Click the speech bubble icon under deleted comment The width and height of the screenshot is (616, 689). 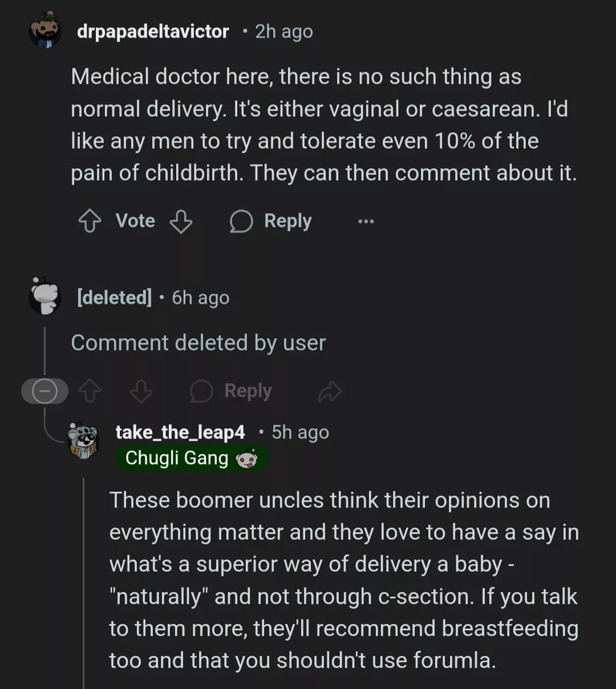coord(201,391)
